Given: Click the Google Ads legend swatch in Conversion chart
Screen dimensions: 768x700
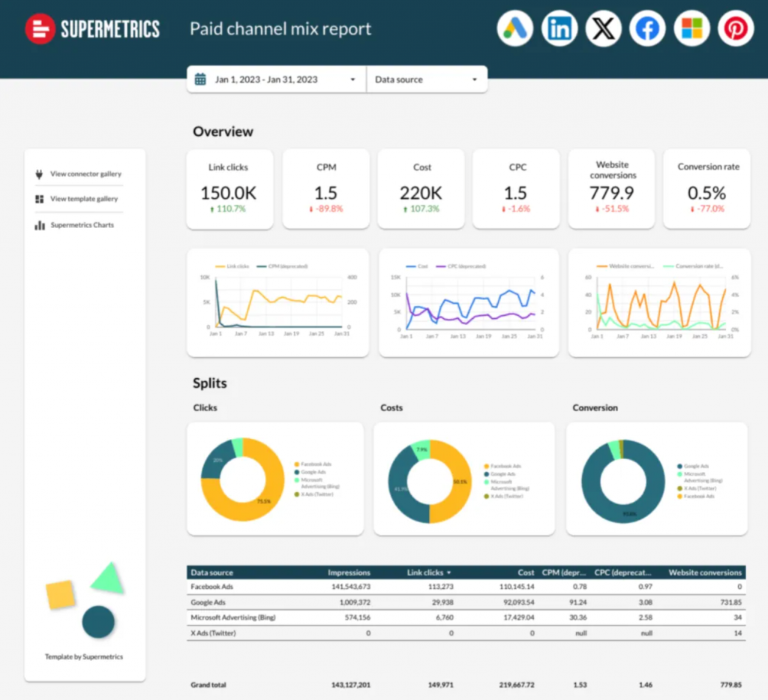Looking at the screenshot, I should point(679,467).
